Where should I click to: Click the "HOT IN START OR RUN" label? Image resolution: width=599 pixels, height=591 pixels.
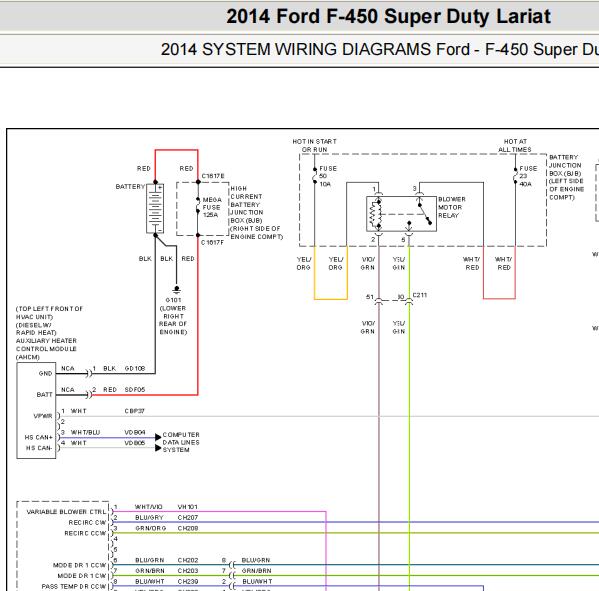pyautogui.click(x=314, y=146)
